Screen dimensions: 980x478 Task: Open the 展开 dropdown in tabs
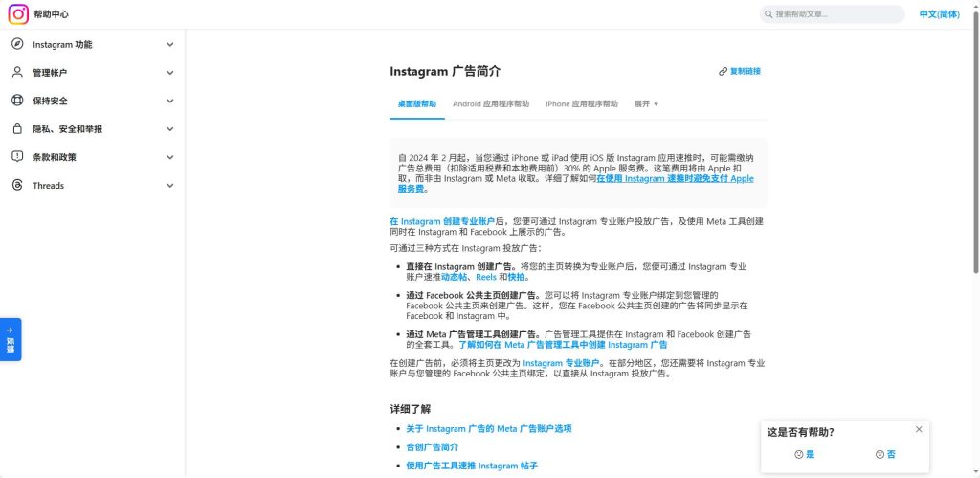pos(646,103)
